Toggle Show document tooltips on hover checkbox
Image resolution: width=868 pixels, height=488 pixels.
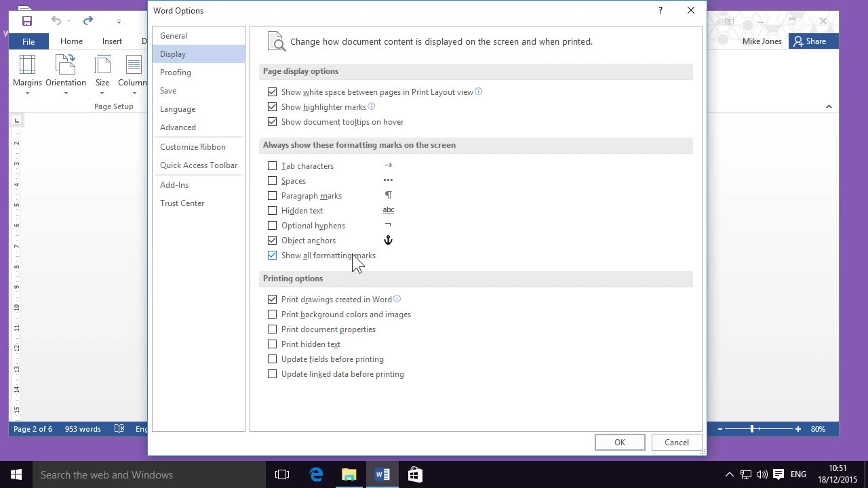(272, 122)
